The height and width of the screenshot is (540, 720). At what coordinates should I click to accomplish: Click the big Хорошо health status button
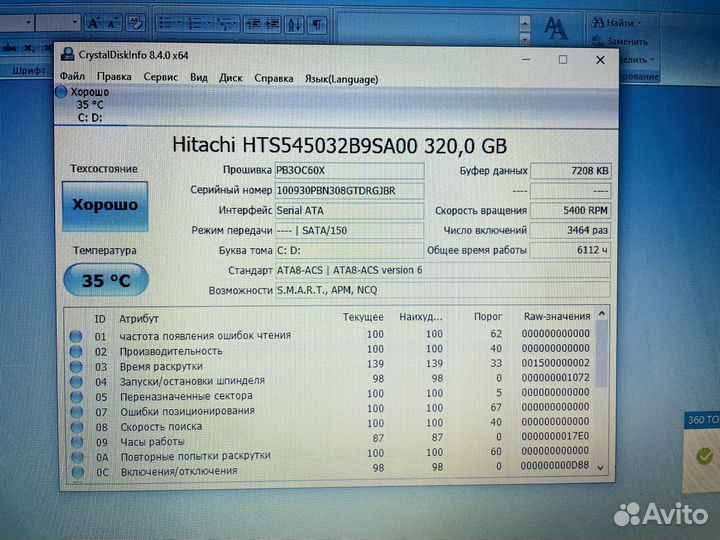105,206
